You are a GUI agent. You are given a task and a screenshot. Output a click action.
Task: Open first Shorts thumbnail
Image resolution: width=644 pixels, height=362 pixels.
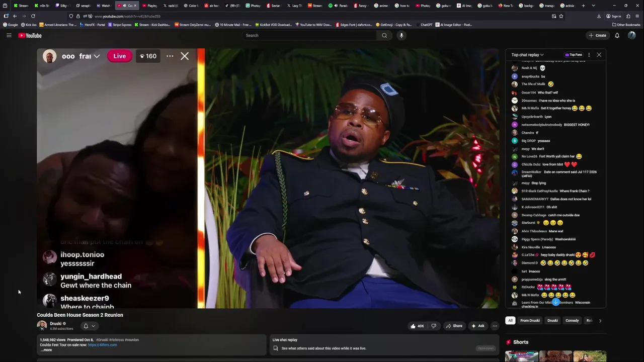pyautogui.click(x=521, y=356)
